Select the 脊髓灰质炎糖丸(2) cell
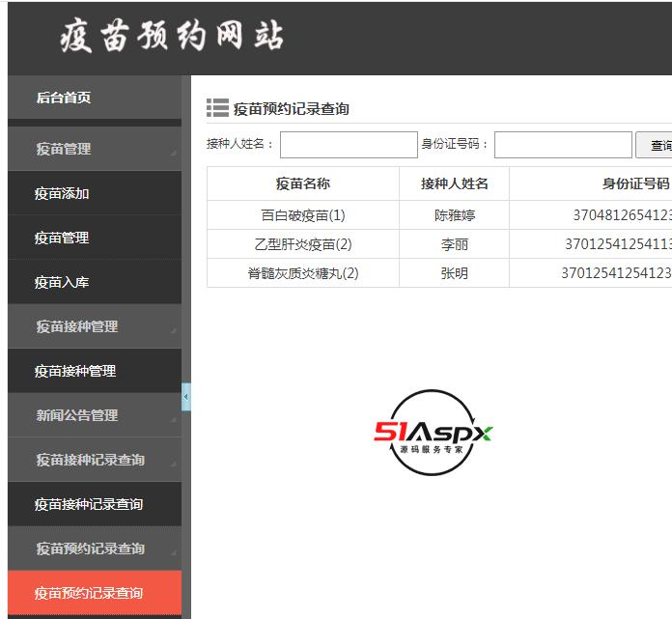This screenshot has height=619, width=672. pos(303,273)
